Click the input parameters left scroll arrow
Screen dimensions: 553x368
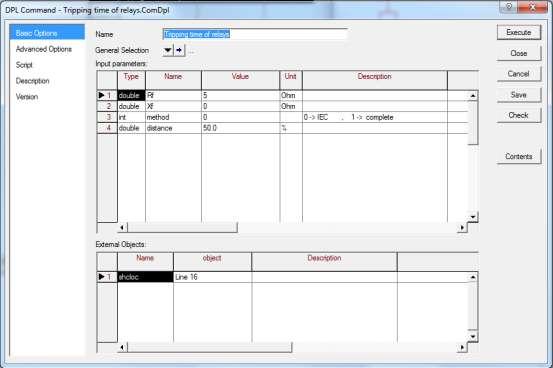[x=122, y=228]
